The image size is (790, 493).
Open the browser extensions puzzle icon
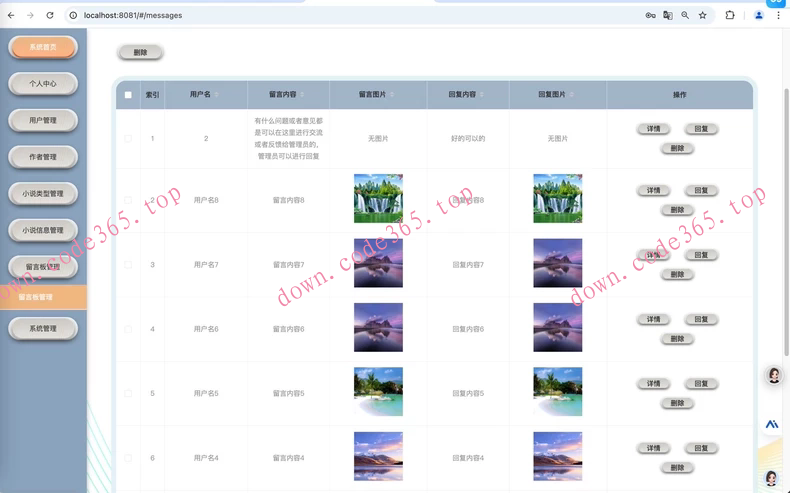(x=730, y=15)
